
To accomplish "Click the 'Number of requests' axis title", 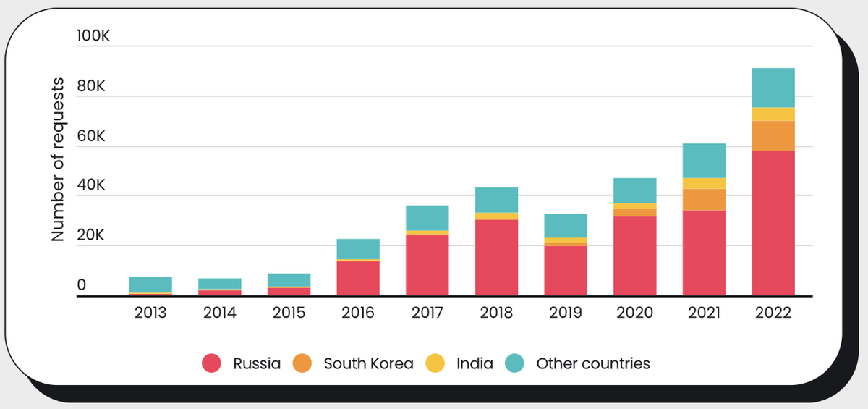I will (58, 159).
